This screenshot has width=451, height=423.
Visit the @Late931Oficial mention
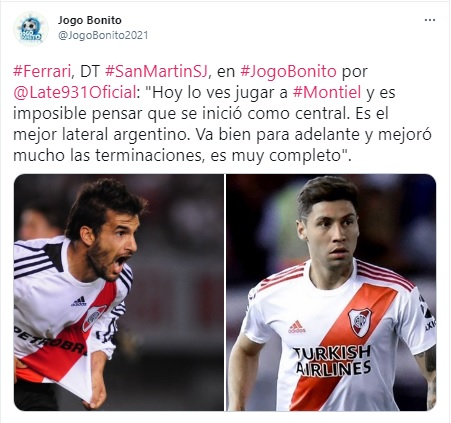pos(75,93)
